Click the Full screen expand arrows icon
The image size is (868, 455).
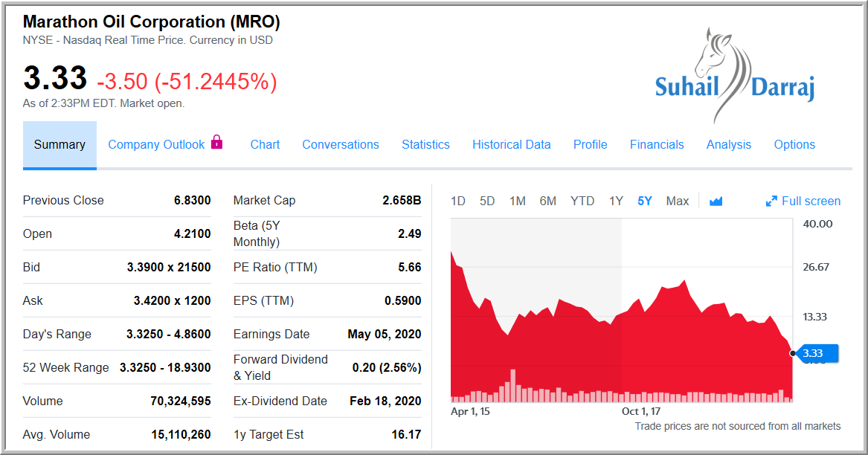point(771,201)
